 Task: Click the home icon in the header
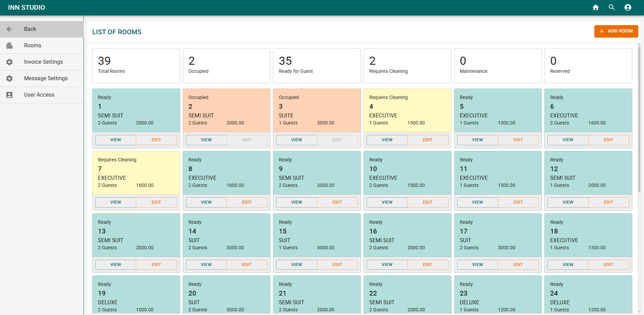point(596,7)
